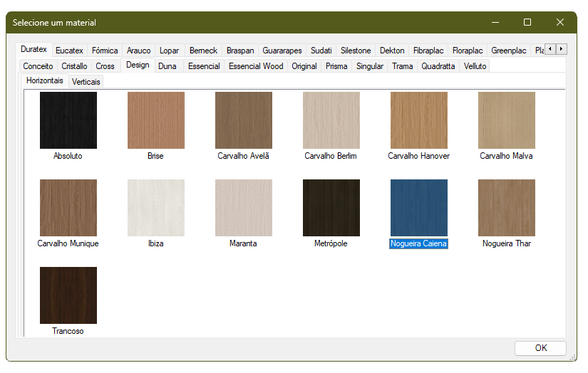Select the Absoluto black material swatch
The height and width of the screenshot is (373, 588).
[68, 120]
